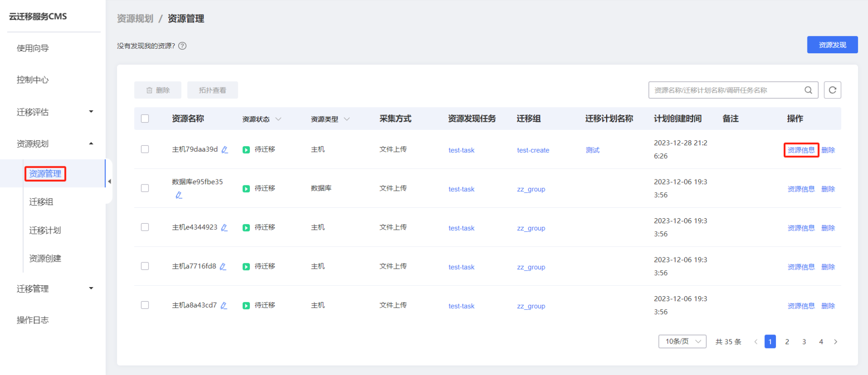The image size is (868, 375).
Task: Click green status icon for 主机a8a43cd7
Action: pos(246,305)
